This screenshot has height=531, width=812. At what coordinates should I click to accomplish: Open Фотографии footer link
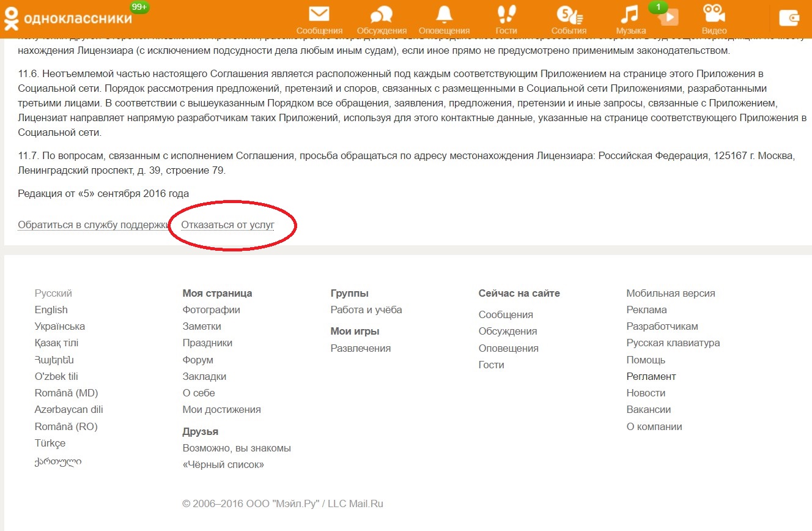pos(211,310)
